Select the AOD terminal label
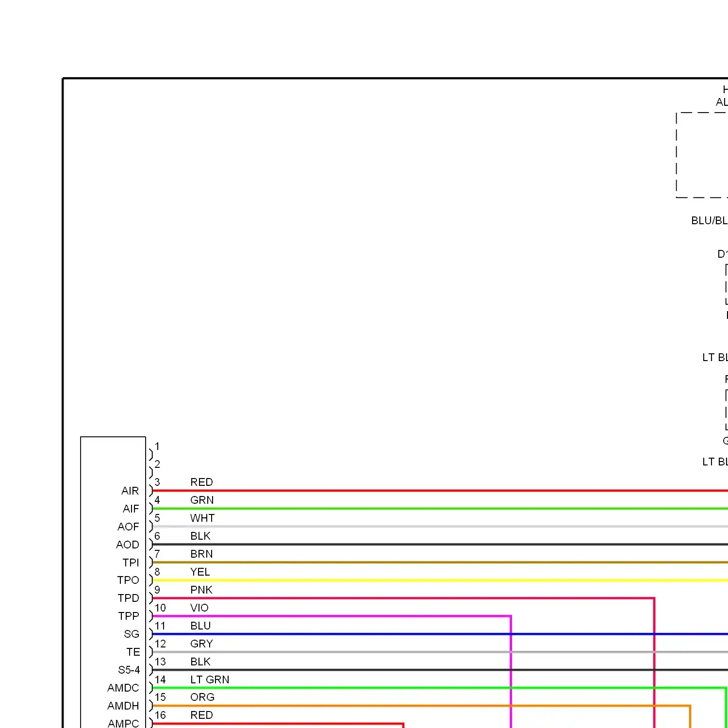The image size is (728, 728). click(128, 545)
